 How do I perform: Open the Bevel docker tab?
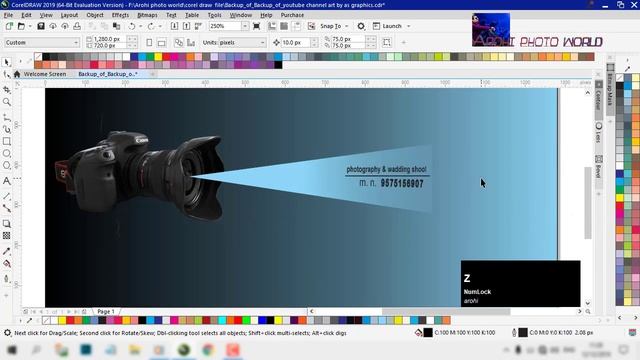pos(599,167)
